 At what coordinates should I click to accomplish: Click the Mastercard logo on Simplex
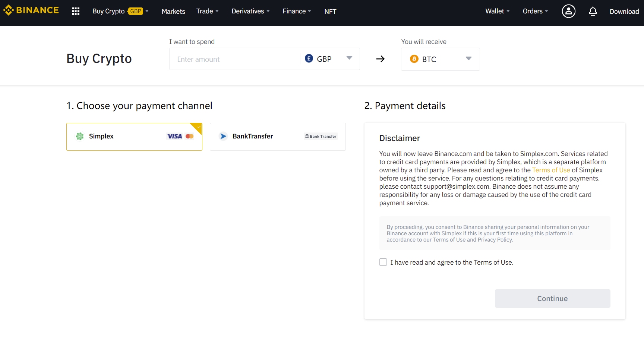(x=189, y=136)
